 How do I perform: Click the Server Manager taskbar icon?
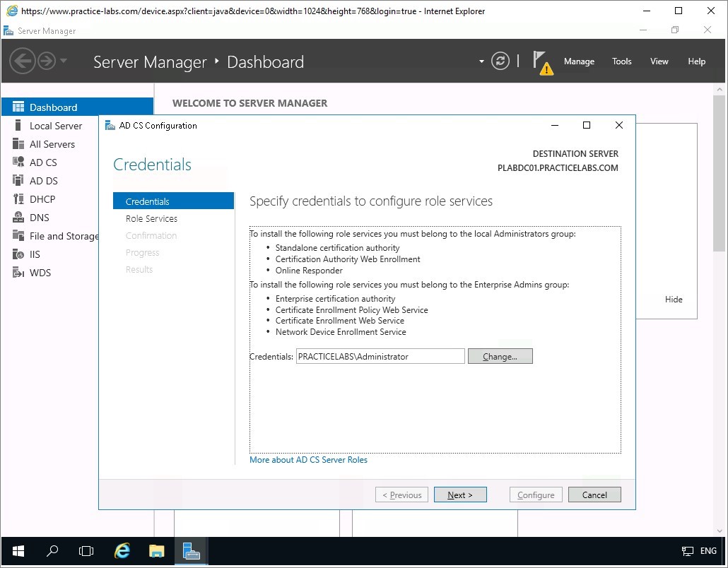point(191,551)
